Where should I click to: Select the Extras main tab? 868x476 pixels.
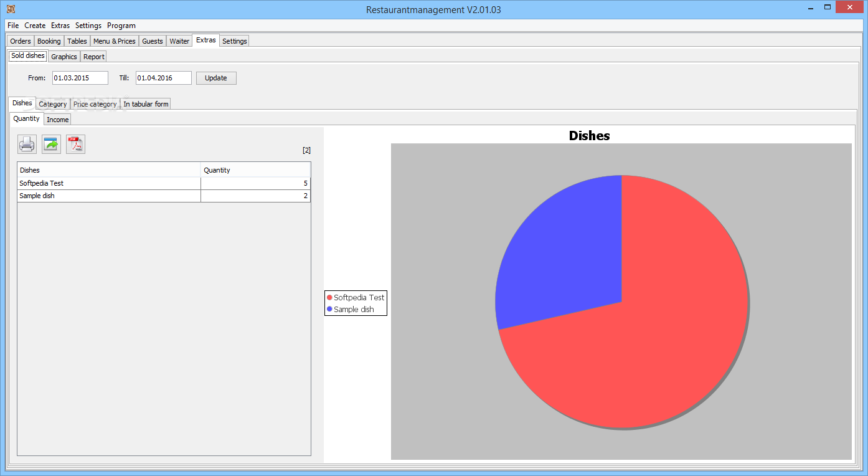[x=206, y=40]
